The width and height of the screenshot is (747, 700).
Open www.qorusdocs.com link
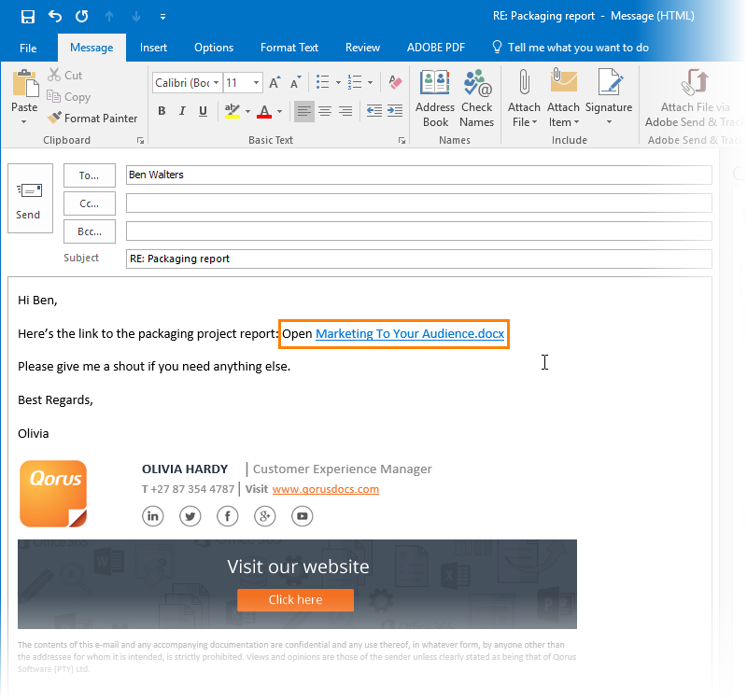tap(326, 489)
